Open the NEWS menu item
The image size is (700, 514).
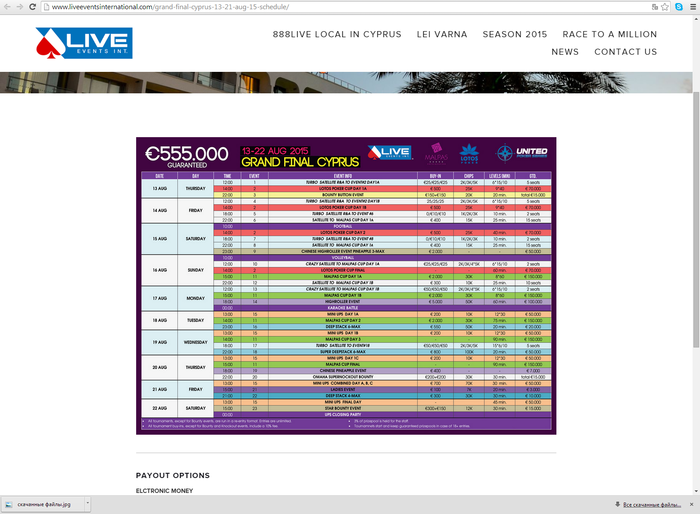point(565,52)
